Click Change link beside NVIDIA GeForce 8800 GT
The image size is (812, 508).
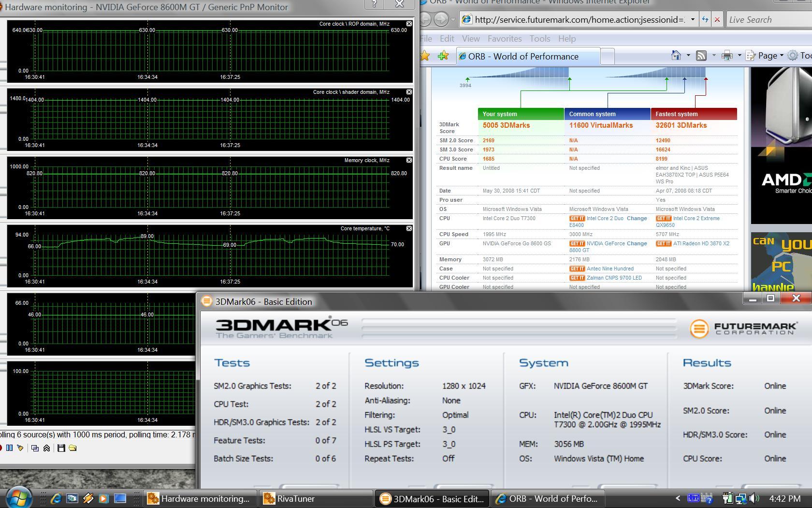point(637,243)
